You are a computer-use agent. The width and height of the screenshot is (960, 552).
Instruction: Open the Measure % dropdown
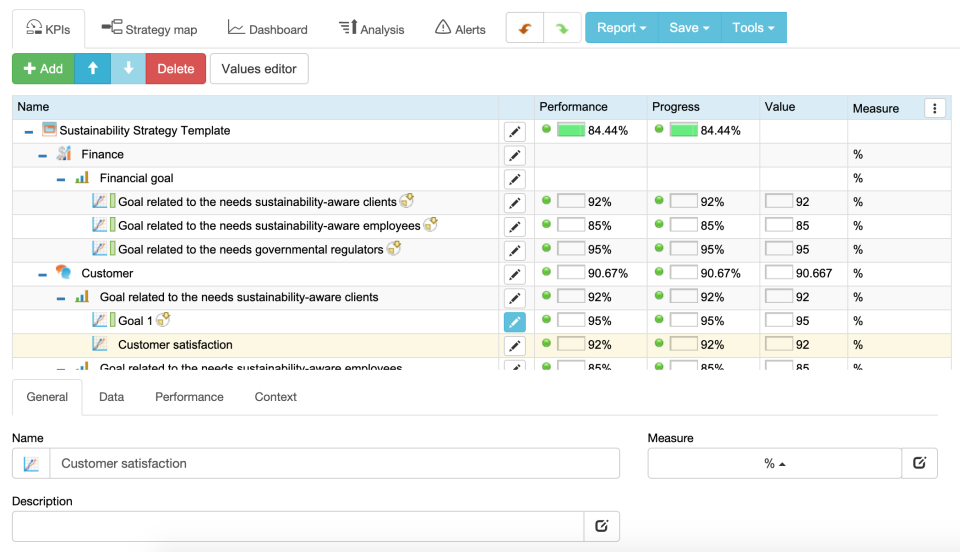tap(774, 463)
